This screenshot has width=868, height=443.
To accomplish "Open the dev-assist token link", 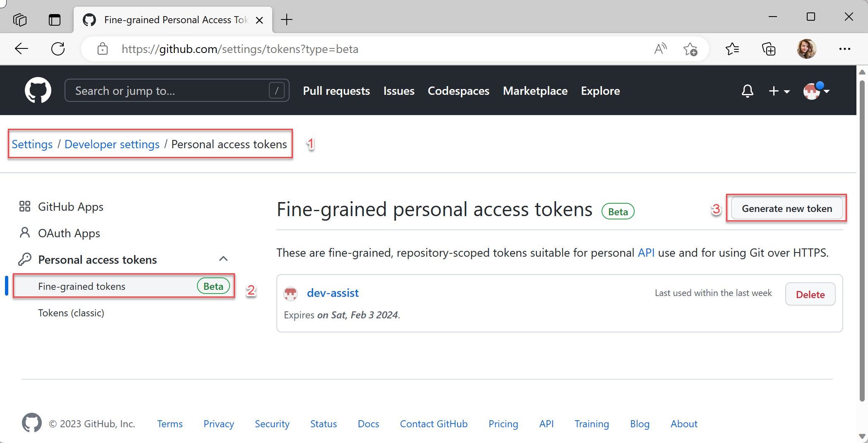I will (333, 293).
